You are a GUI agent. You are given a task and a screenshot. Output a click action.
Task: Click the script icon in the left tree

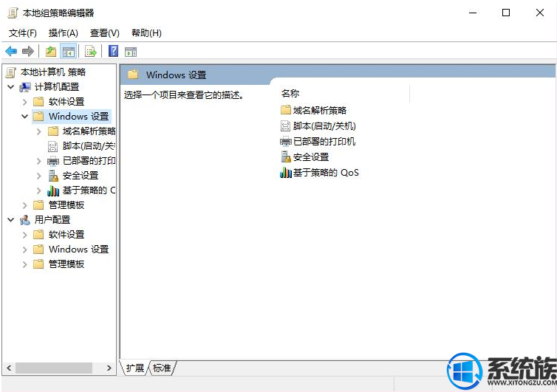pyautogui.click(x=52, y=146)
